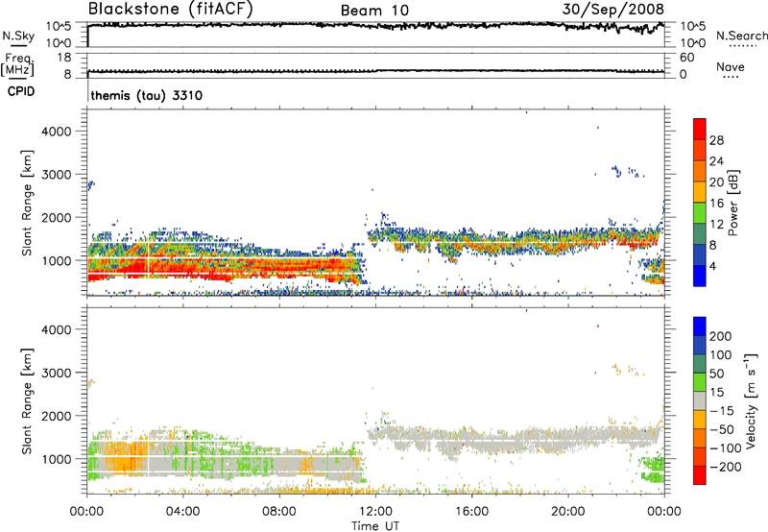Click the '-100' label on the Velocity color bar

click(x=726, y=447)
